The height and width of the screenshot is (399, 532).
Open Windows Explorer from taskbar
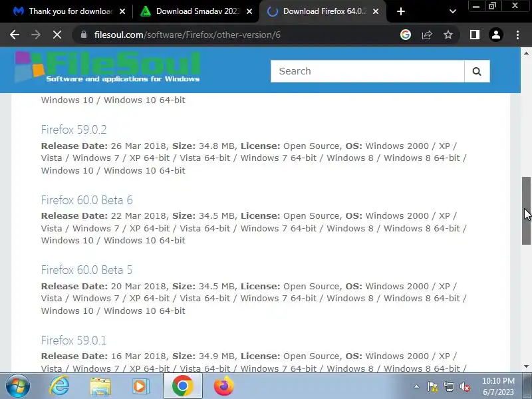100,386
